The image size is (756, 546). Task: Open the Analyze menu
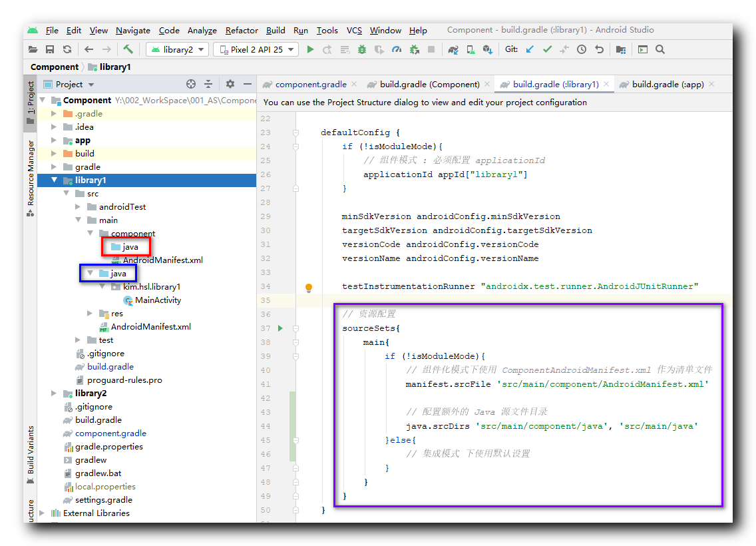pos(202,30)
